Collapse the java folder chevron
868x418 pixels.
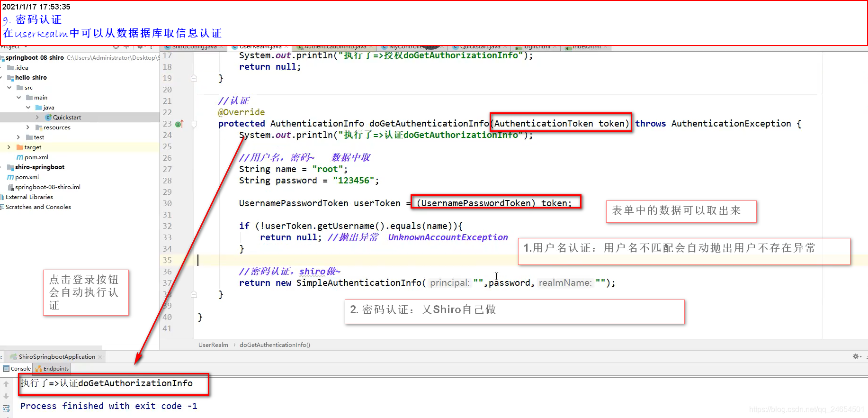tap(28, 107)
